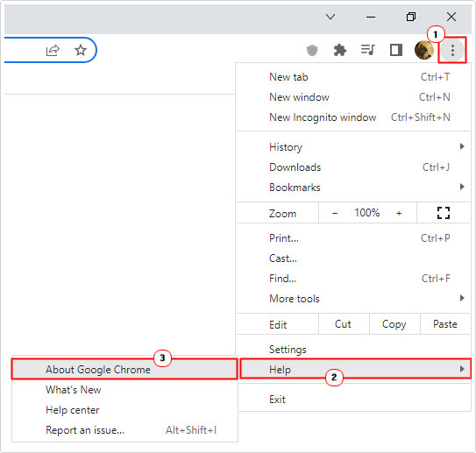
Task: Open the side panel icon
Action: click(396, 50)
